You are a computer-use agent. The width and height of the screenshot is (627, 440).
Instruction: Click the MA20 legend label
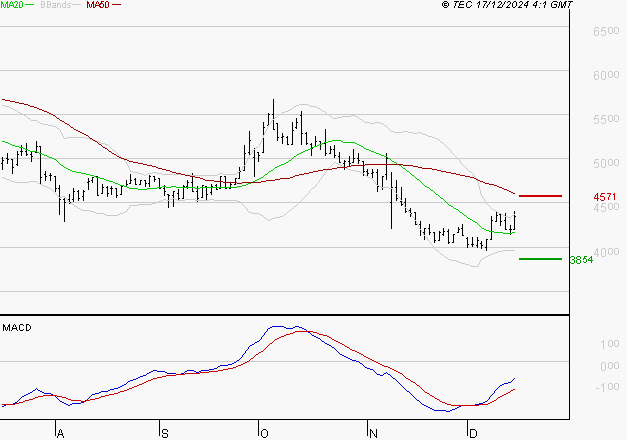pos(12,5)
